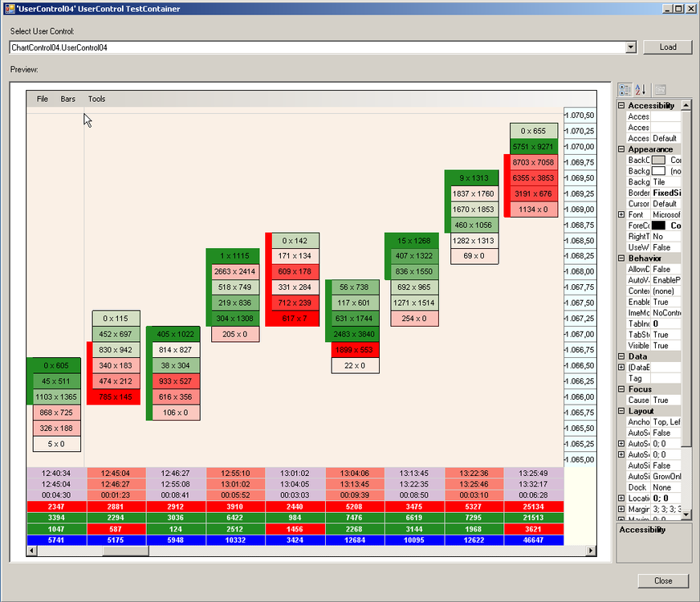Viewport: 700px width, 602px height.
Task: Expand the Location property node
Action: (x=621, y=498)
